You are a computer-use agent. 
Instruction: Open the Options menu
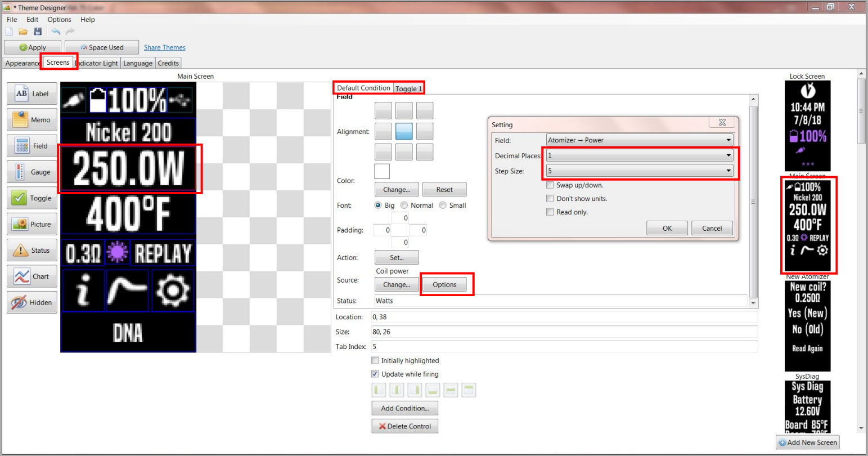click(59, 20)
